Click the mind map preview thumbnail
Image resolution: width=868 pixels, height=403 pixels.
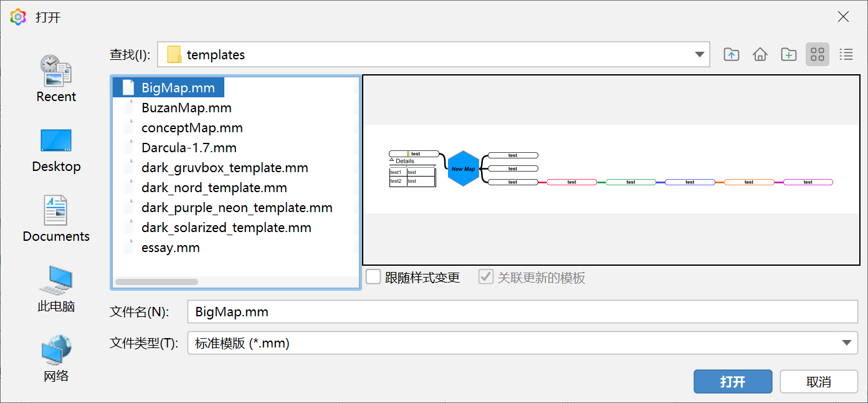point(611,169)
